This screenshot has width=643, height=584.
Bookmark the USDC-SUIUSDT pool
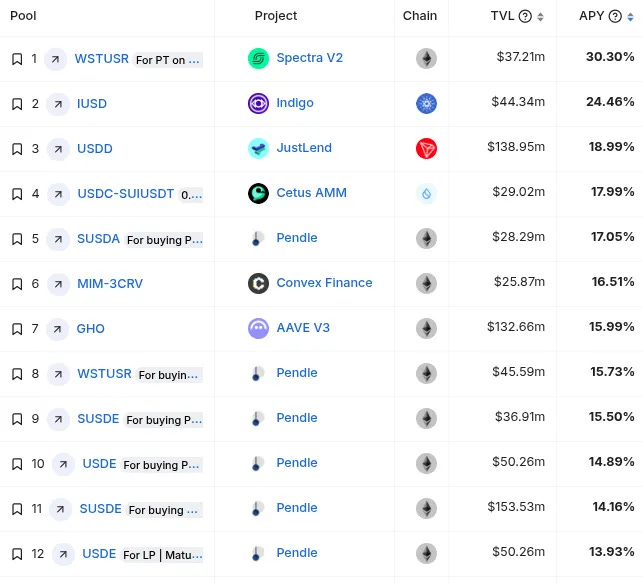coord(17,194)
